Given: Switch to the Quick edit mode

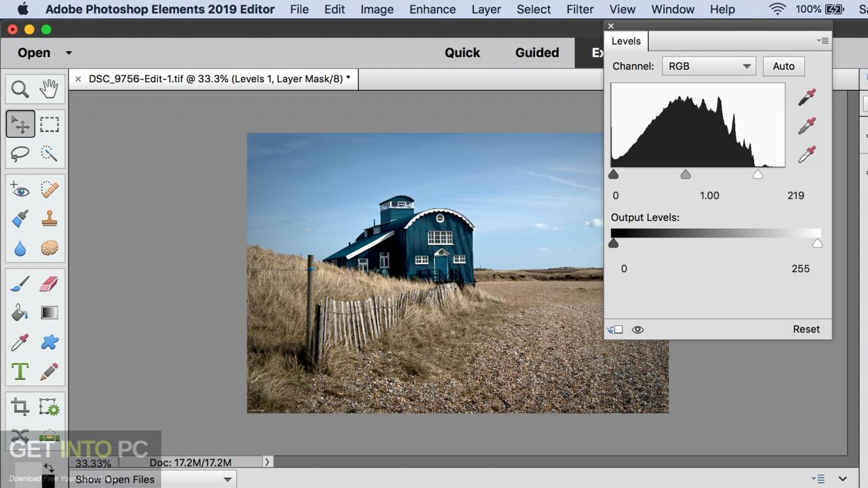Looking at the screenshot, I should click(462, 52).
